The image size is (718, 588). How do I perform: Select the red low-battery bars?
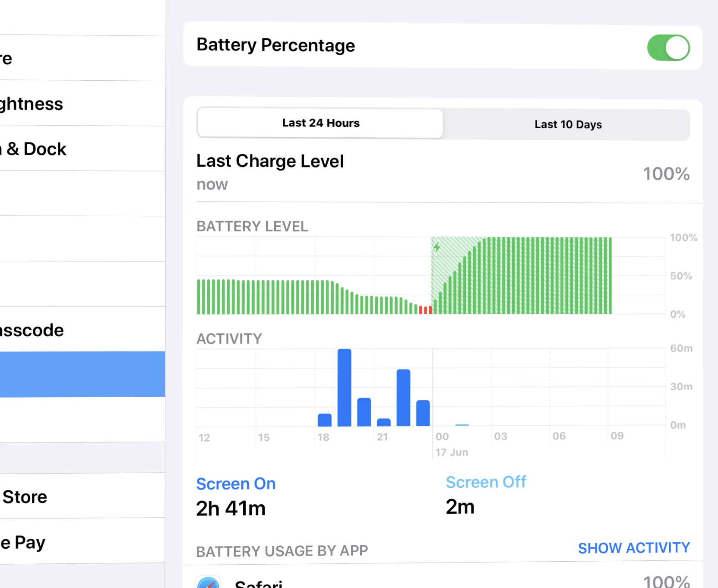425,310
